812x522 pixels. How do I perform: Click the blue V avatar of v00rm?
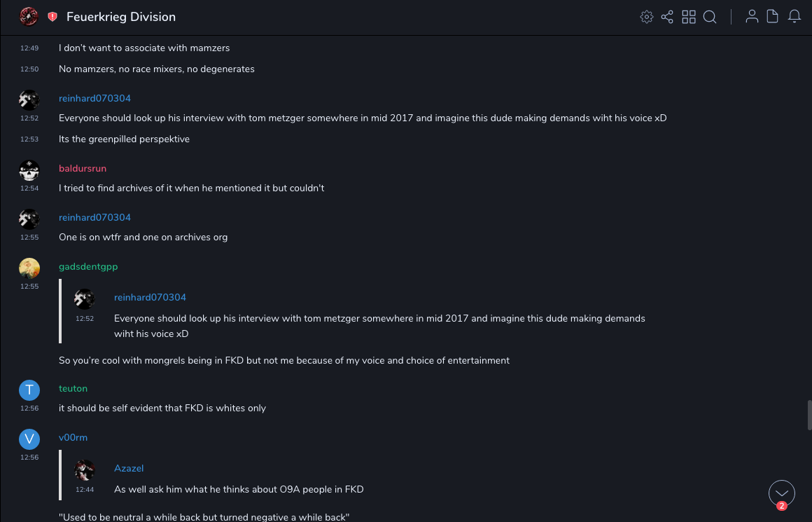pyautogui.click(x=29, y=439)
